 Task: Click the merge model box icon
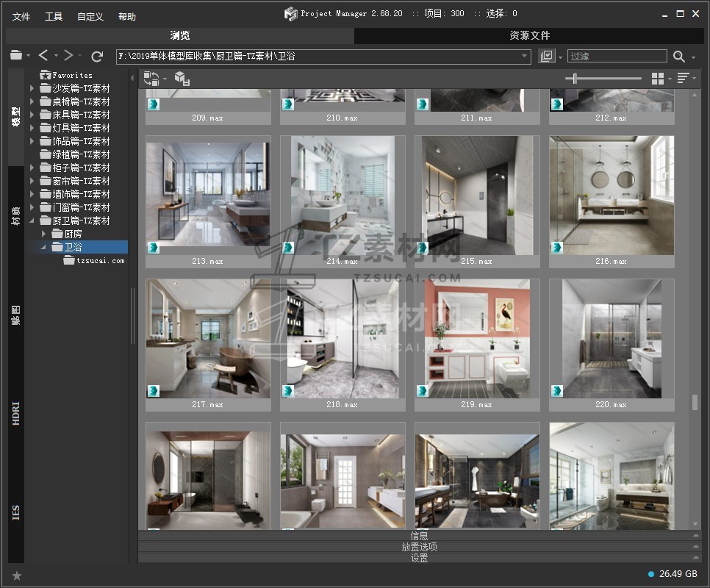(x=182, y=79)
